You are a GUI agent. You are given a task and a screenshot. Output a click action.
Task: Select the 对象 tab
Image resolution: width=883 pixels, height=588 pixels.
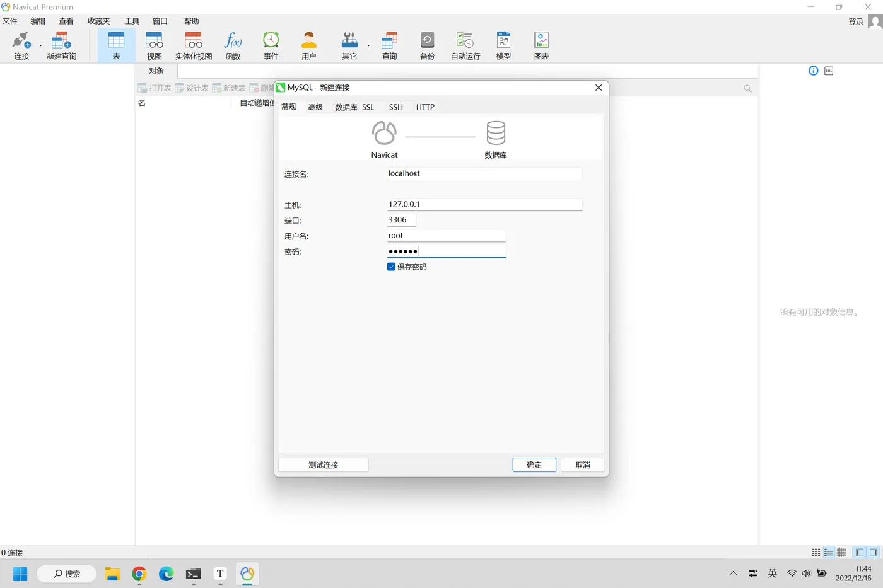pyautogui.click(x=156, y=71)
